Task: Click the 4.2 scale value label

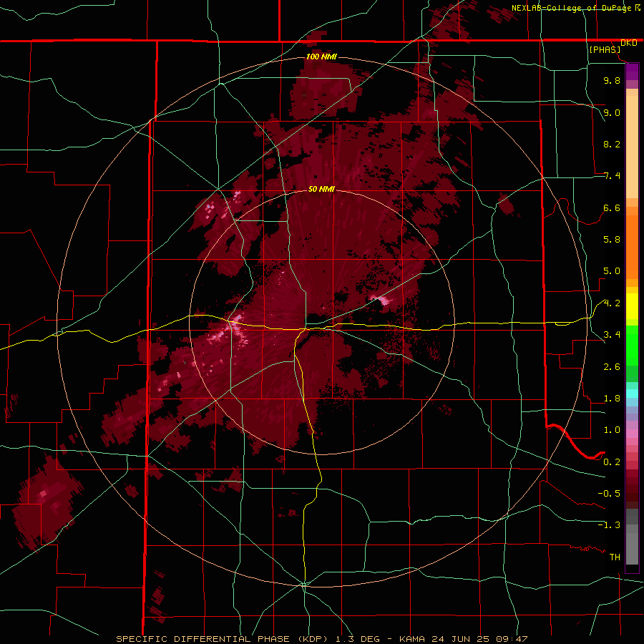Action: (x=612, y=303)
